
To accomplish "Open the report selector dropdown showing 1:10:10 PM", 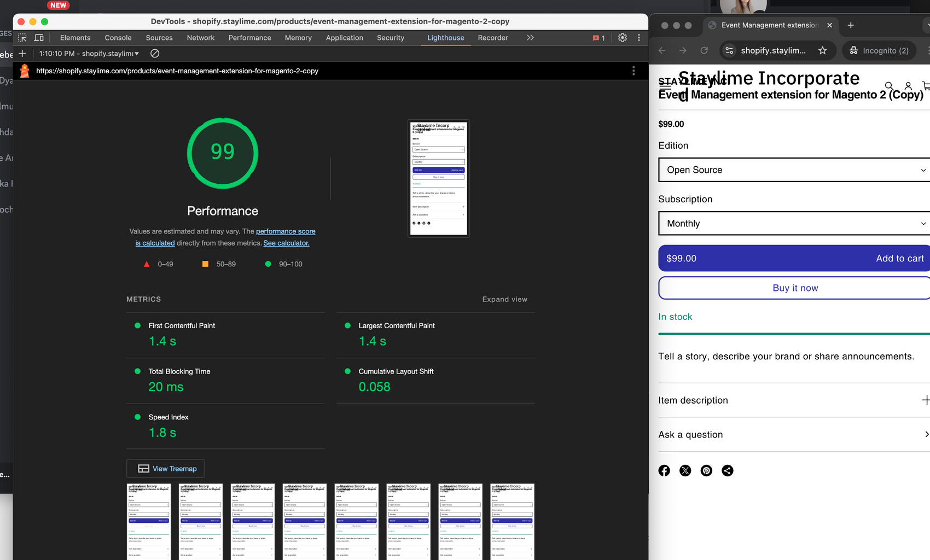I will pos(89,54).
